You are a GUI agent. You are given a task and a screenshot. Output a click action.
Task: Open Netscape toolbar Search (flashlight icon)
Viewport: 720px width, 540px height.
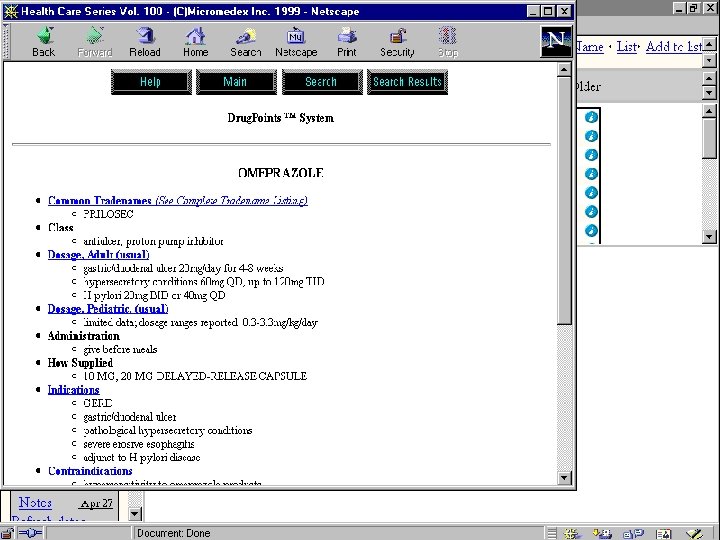click(246, 42)
